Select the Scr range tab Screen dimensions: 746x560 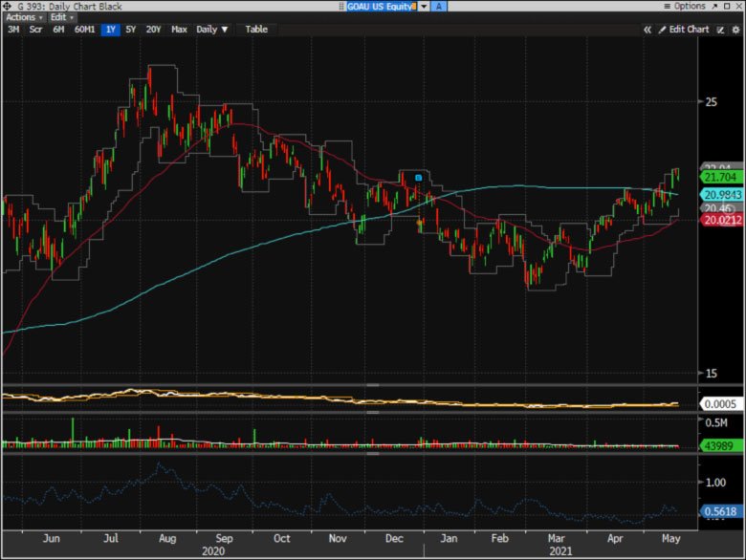[x=35, y=30]
